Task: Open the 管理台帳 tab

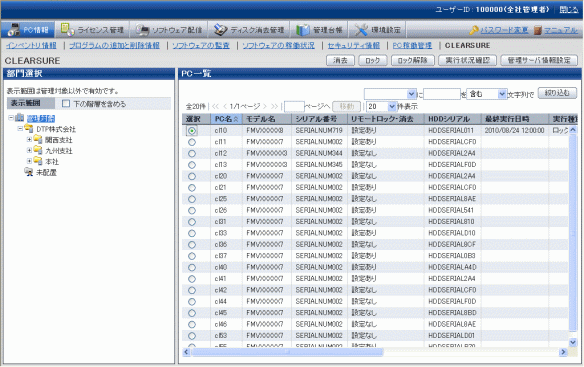Action: click(319, 30)
